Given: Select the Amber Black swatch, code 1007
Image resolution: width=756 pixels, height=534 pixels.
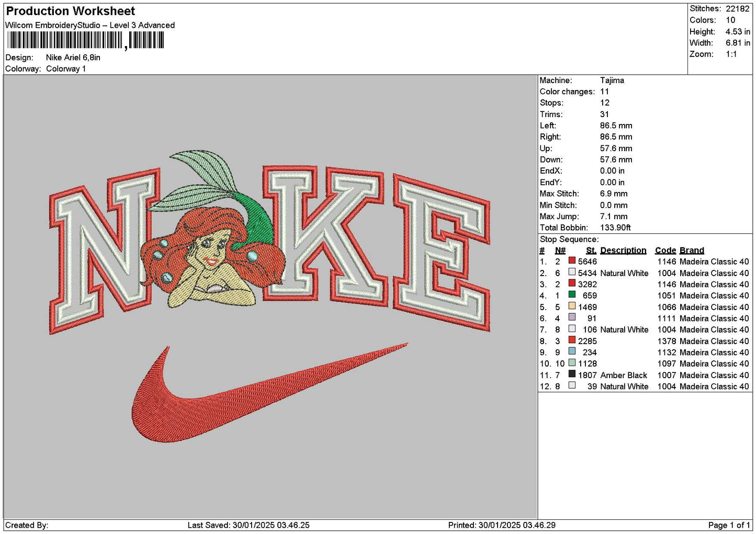Looking at the screenshot, I should (x=572, y=374).
